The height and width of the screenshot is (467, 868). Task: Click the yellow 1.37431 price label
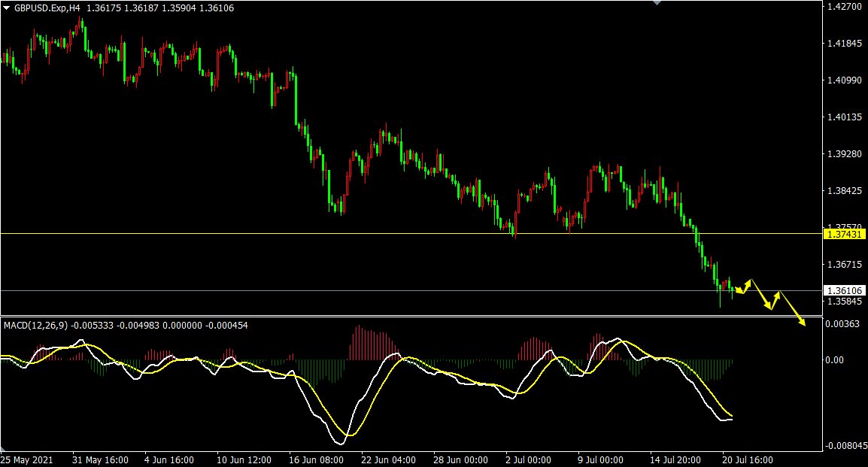pos(844,235)
